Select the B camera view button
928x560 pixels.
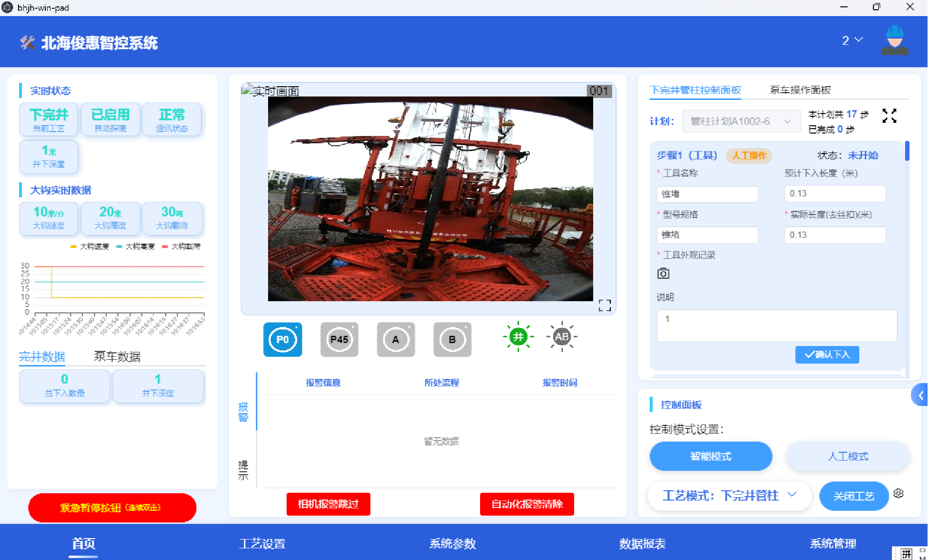[452, 340]
